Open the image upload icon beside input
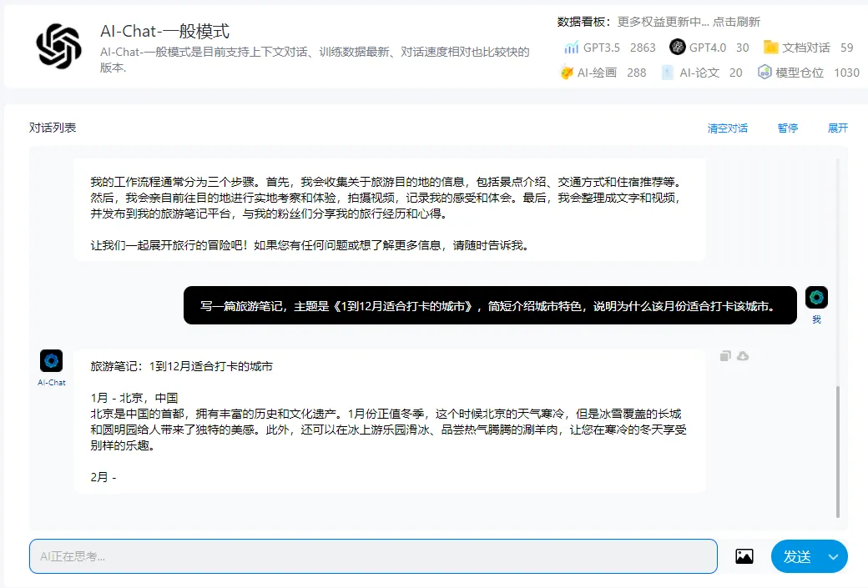Viewport: 868px width, 588px height. coord(744,556)
